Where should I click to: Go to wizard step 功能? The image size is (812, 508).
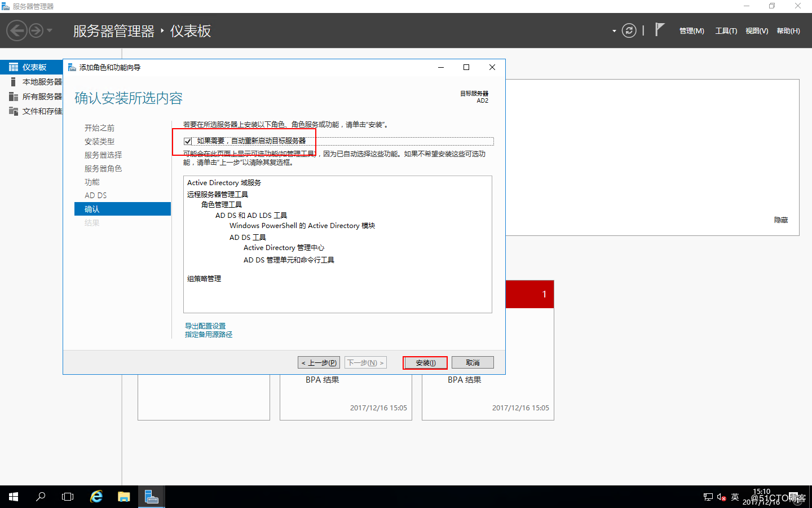pos(92,182)
